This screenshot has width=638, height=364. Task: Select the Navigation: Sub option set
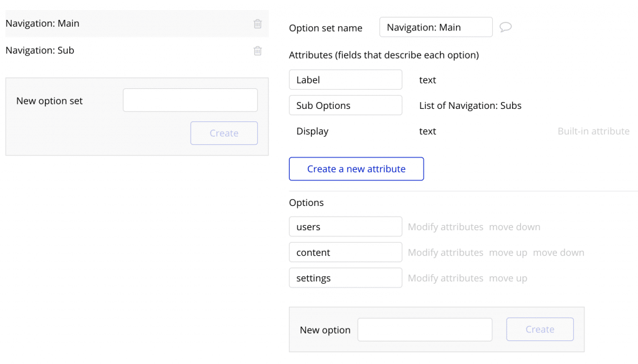click(x=93, y=50)
